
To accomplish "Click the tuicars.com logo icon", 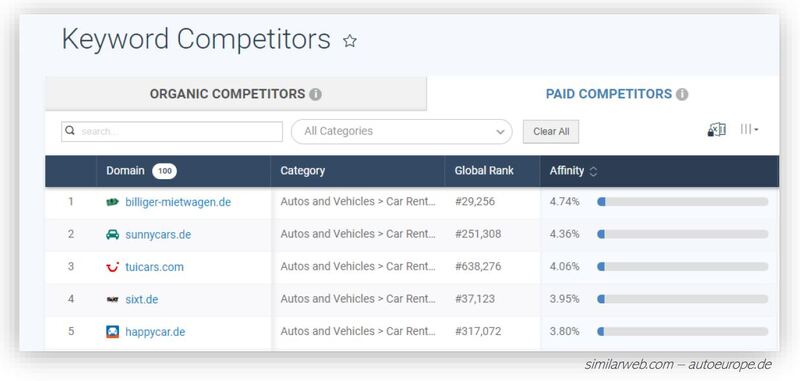I will [112, 267].
